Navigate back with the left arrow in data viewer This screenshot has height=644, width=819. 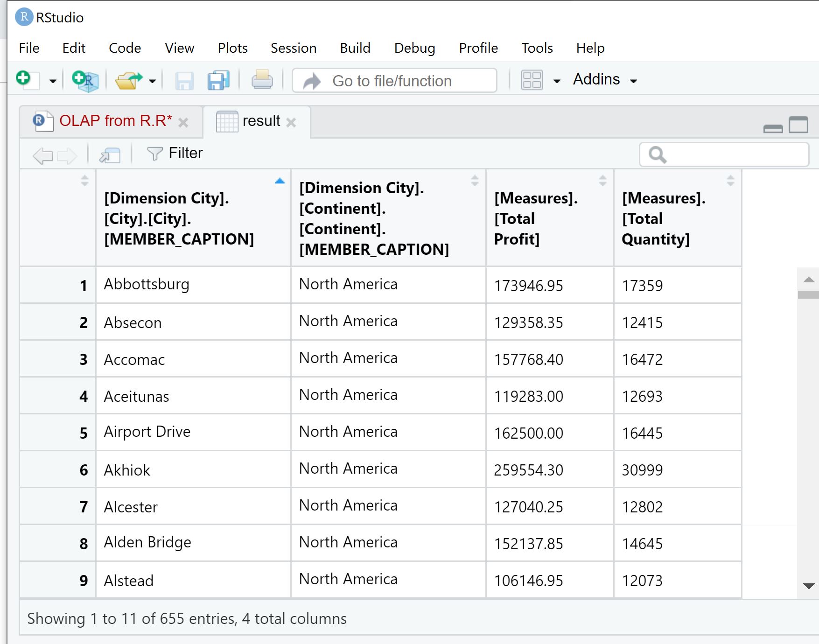pyautogui.click(x=42, y=154)
